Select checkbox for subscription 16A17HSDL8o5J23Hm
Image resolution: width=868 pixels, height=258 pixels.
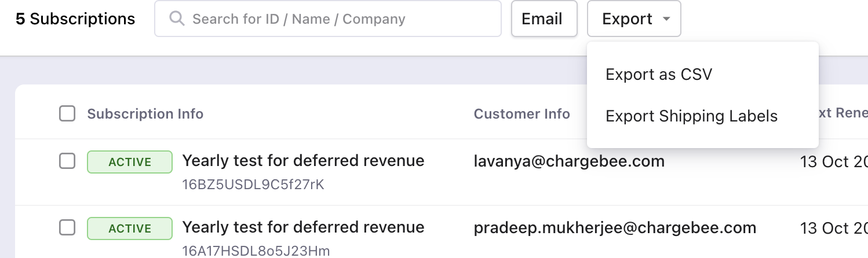67,228
